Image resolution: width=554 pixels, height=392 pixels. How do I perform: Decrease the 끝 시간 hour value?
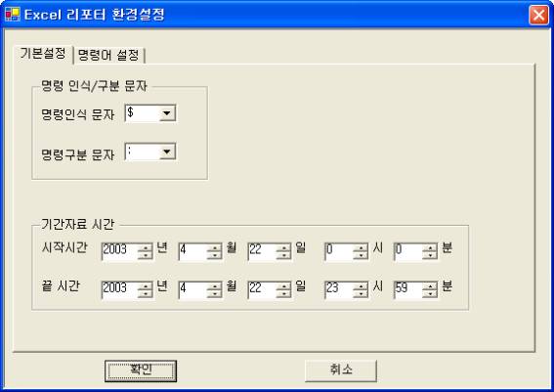361,294
